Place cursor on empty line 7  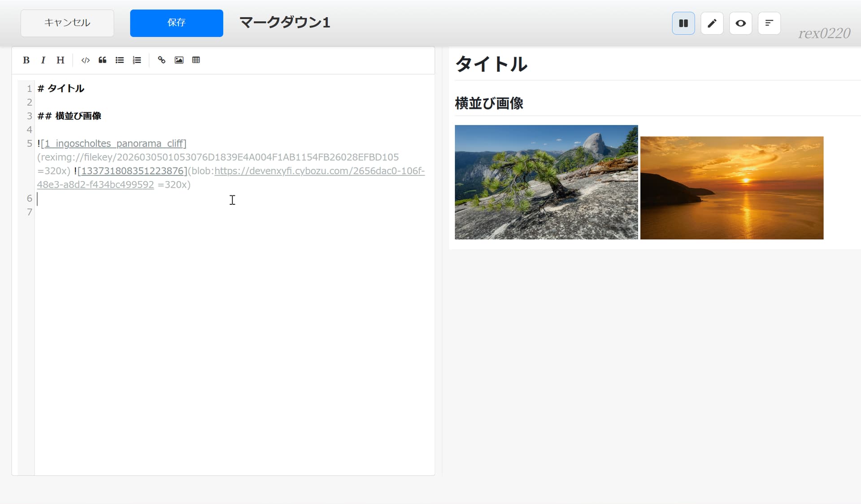[135, 212]
